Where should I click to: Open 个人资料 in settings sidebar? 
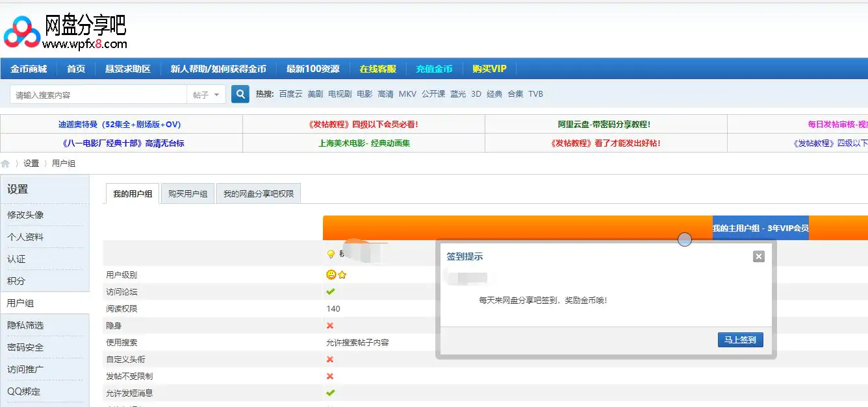(x=25, y=237)
